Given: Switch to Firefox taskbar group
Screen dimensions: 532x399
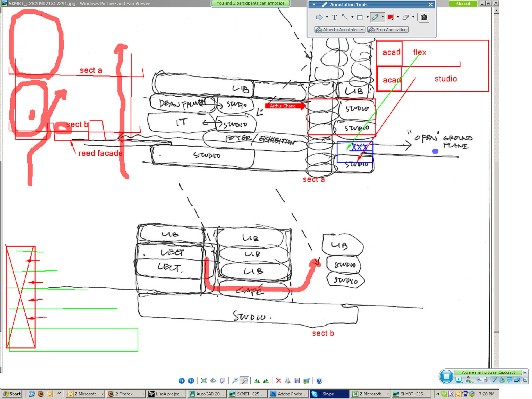Looking at the screenshot, I should tap(126, 394).
